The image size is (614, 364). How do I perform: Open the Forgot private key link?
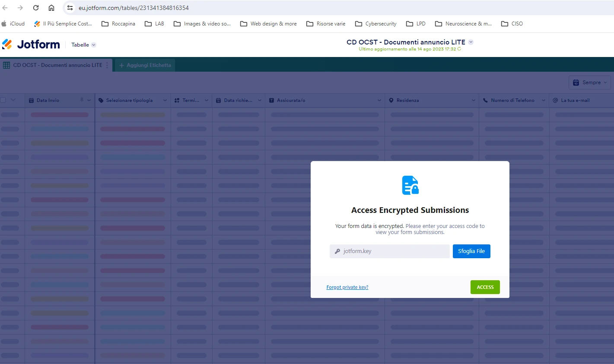pyautogui.click(x=347, y=287)
